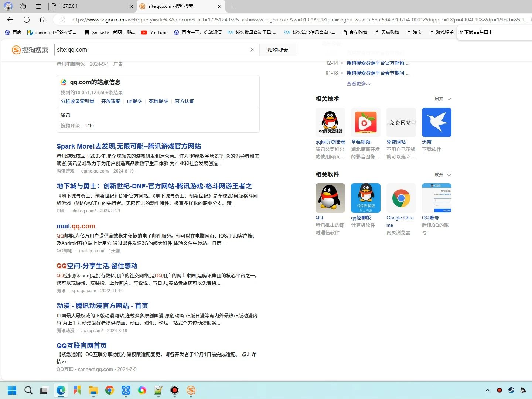The width and height of the screenshot is (532, 399).
Task: Open the Sogou browser icon in the taskbar
Action: tap(191, 390)
